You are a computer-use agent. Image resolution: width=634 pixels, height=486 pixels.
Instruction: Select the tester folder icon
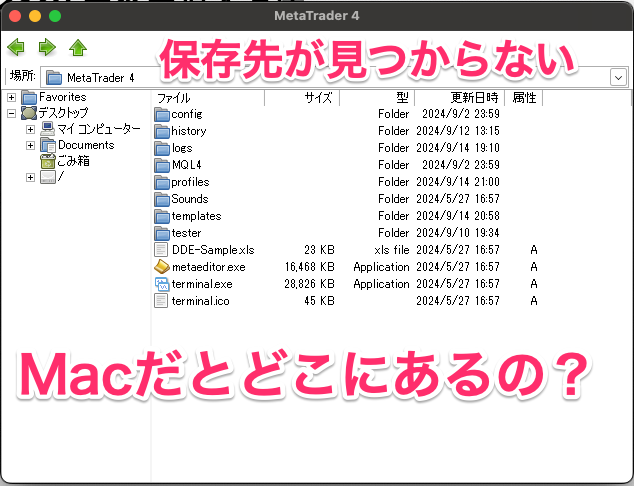162,233
